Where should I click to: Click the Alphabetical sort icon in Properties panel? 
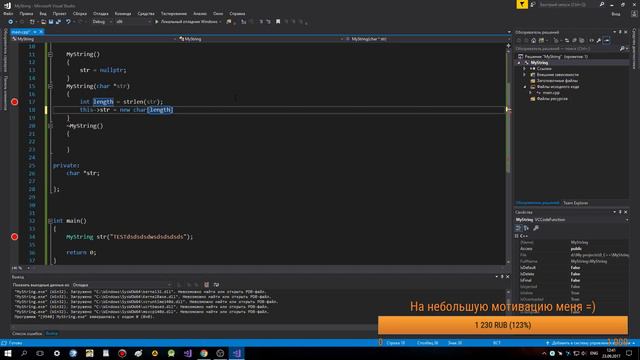pos(526,228)
